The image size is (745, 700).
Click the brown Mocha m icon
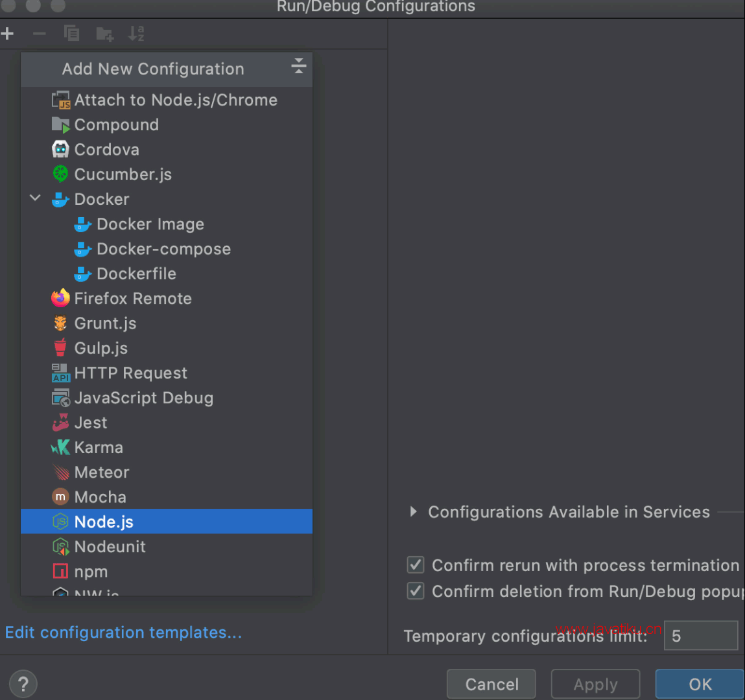(60, 496)
